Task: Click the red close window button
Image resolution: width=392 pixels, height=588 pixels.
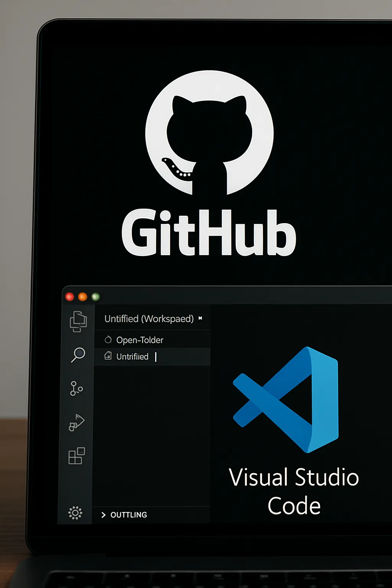Action: (x=70, y=297)
